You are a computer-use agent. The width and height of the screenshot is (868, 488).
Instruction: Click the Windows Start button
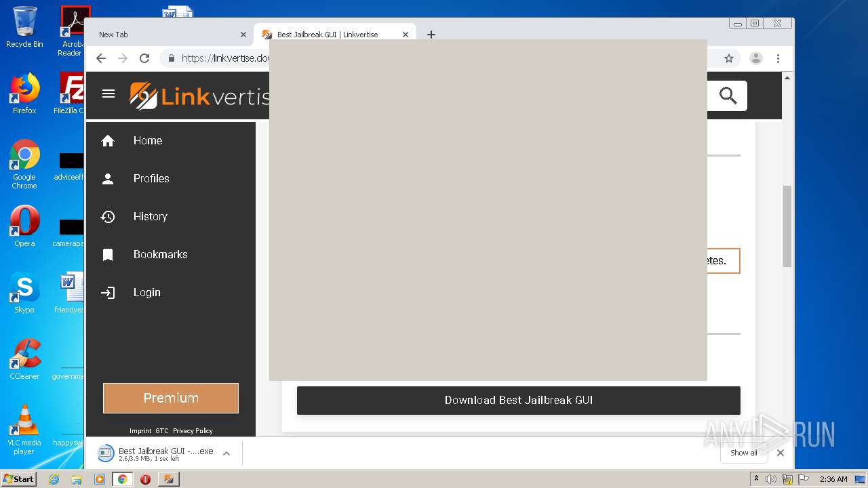click(18, 479)
